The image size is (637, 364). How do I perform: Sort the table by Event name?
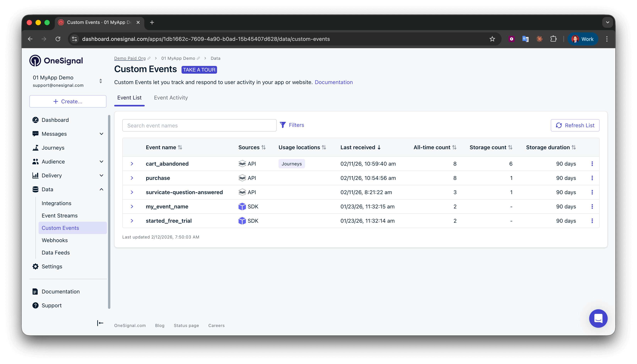click(x=180, y=147)
